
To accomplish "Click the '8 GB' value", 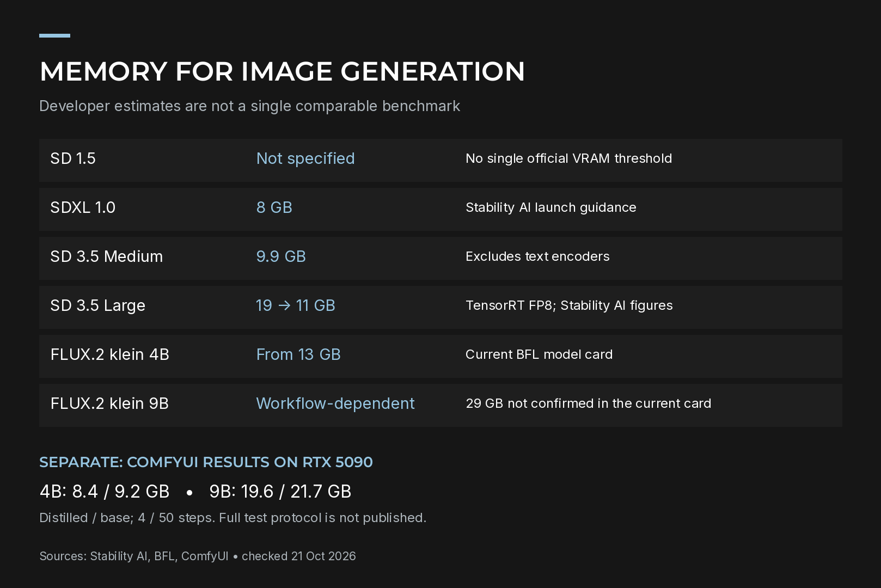I will (274, 207).
